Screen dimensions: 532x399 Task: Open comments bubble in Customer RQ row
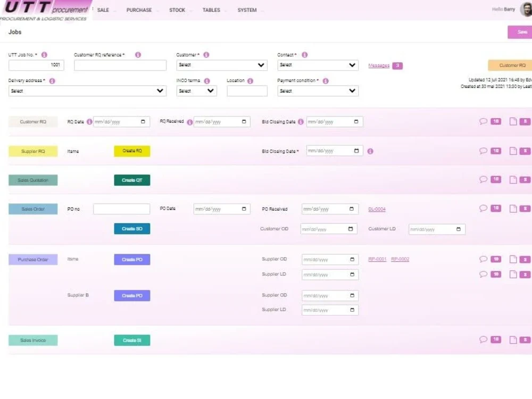(483, 121)
